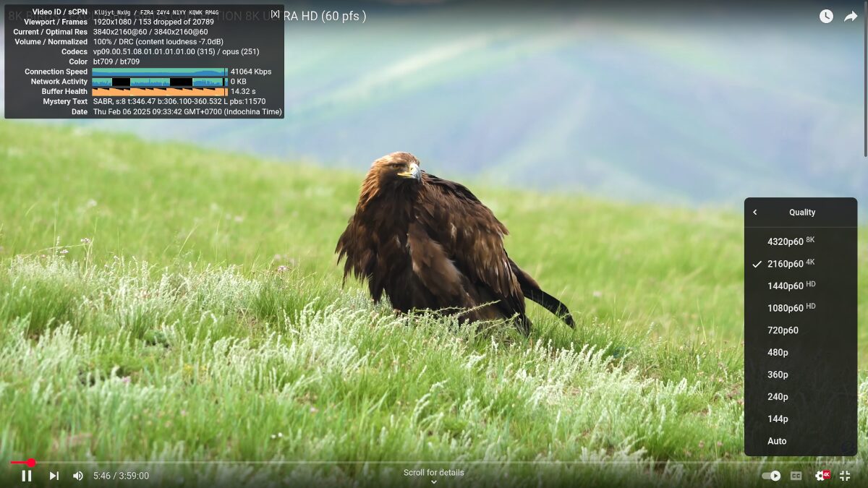The width and height of the screenshot is (868, 488).
Task: Click the 5:46 / 3:59:00 time display
Action: [x=121, y=476]
